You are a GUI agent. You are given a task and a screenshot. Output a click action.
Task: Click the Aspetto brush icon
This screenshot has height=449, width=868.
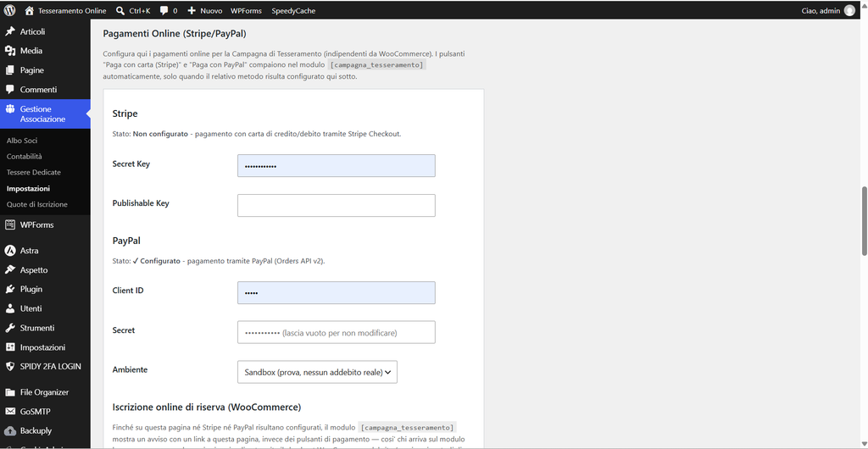coord(10,270)
